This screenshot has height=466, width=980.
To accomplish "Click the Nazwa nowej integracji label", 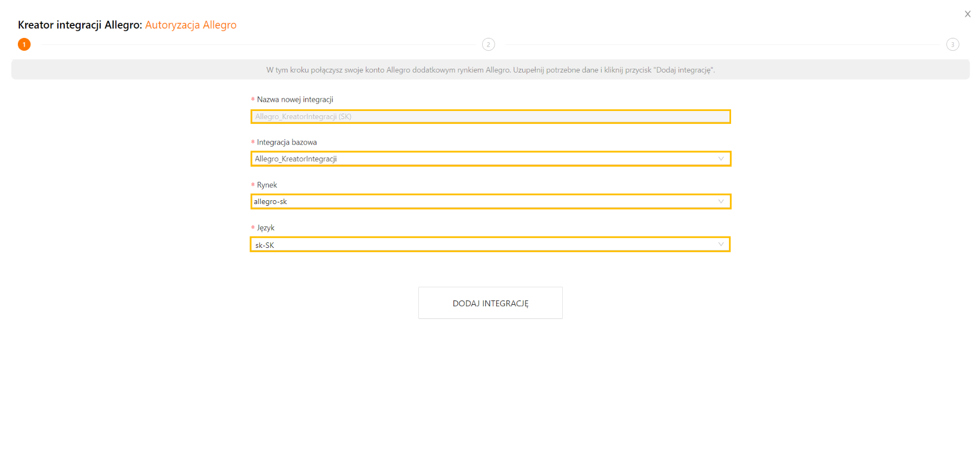I will [295, 100].
